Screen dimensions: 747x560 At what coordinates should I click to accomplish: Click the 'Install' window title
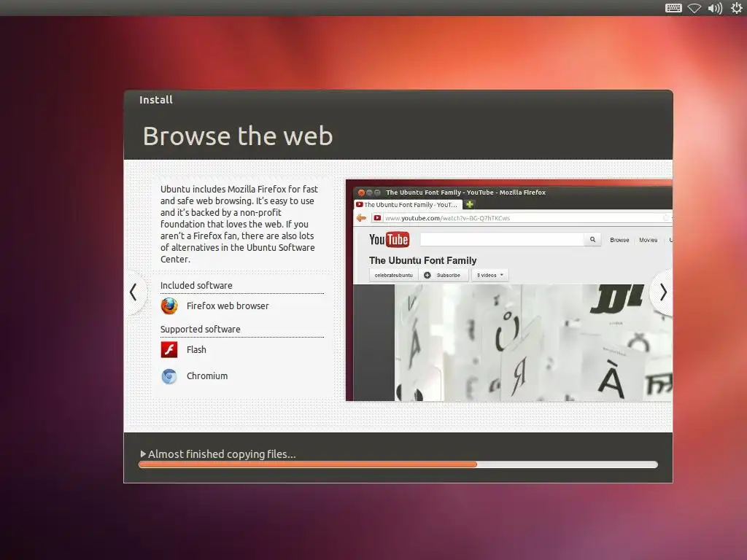(156, 100)
